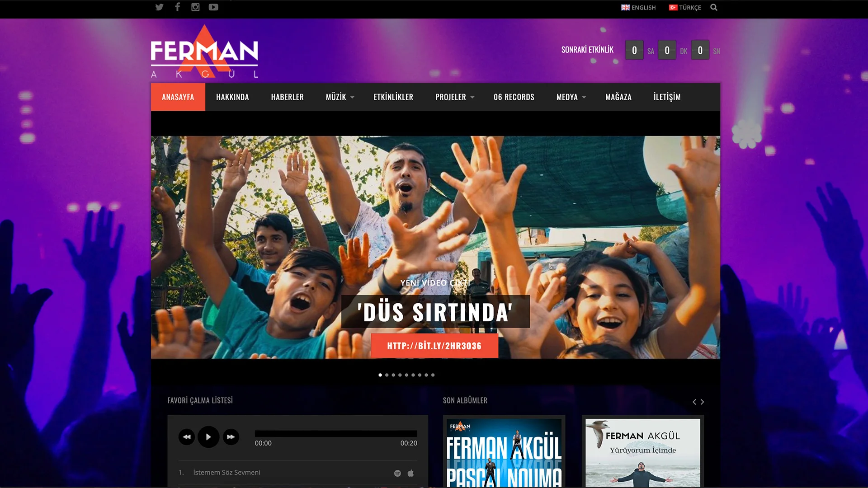868x488 pixels.
Task: Select the first slider pagination dot
Action: coord(380,375)
